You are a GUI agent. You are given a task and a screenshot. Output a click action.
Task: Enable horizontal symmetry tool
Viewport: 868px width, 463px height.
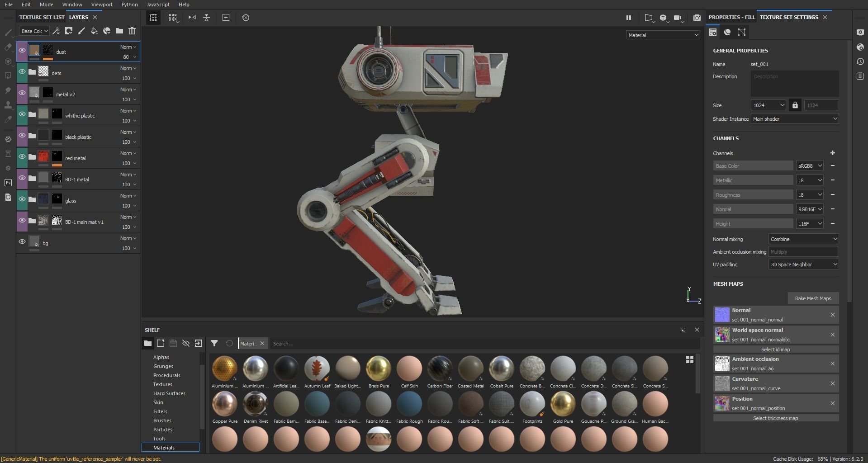tap(192, 18)
